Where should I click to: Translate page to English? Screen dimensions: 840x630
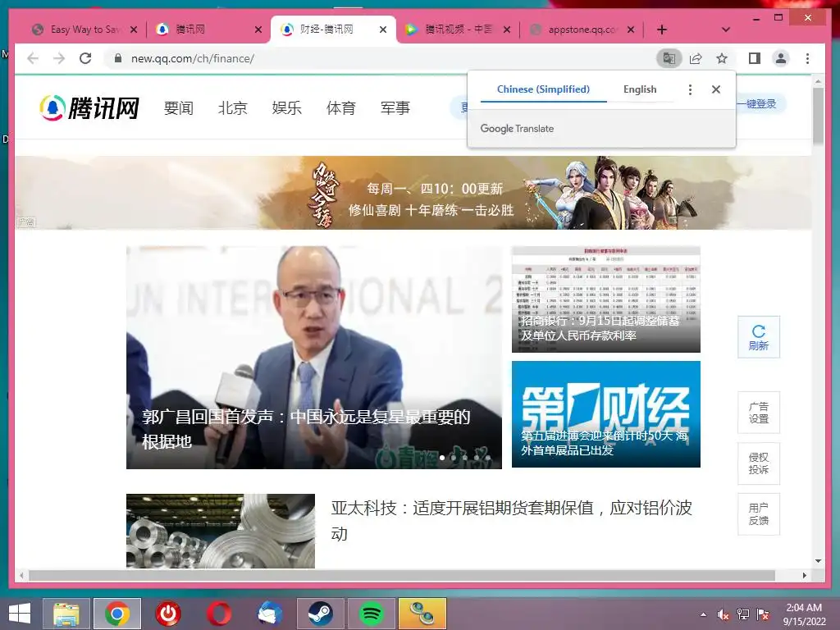coord(640,89)
